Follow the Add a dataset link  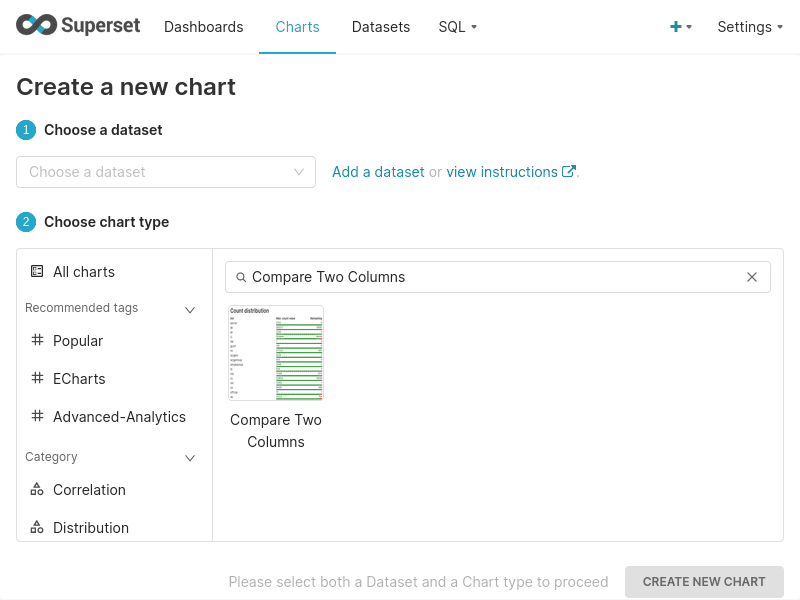[378, 172]
